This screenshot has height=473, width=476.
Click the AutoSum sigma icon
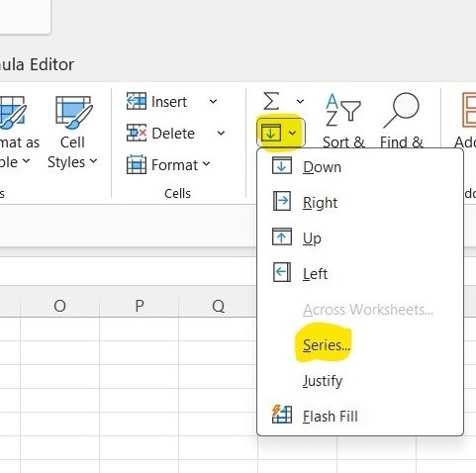point(271,101)
